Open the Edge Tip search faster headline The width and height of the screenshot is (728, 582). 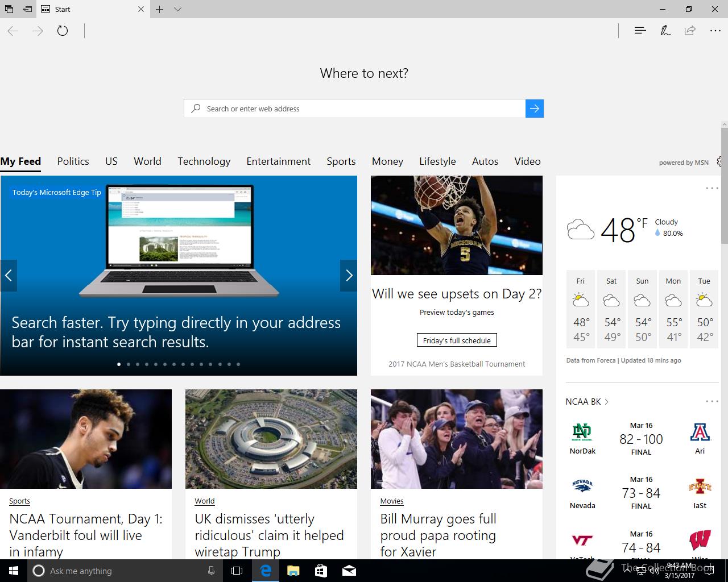[176, 332]
